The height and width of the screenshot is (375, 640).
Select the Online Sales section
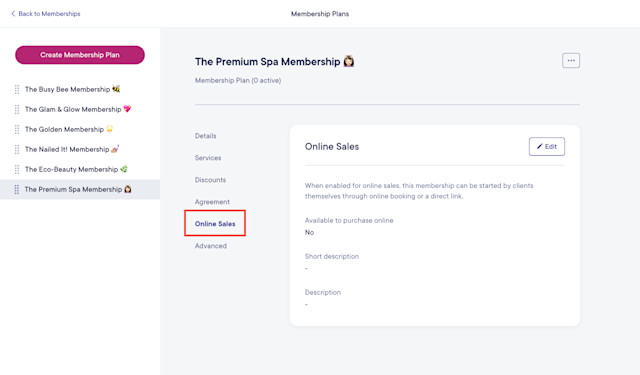(x=215, y=224)
